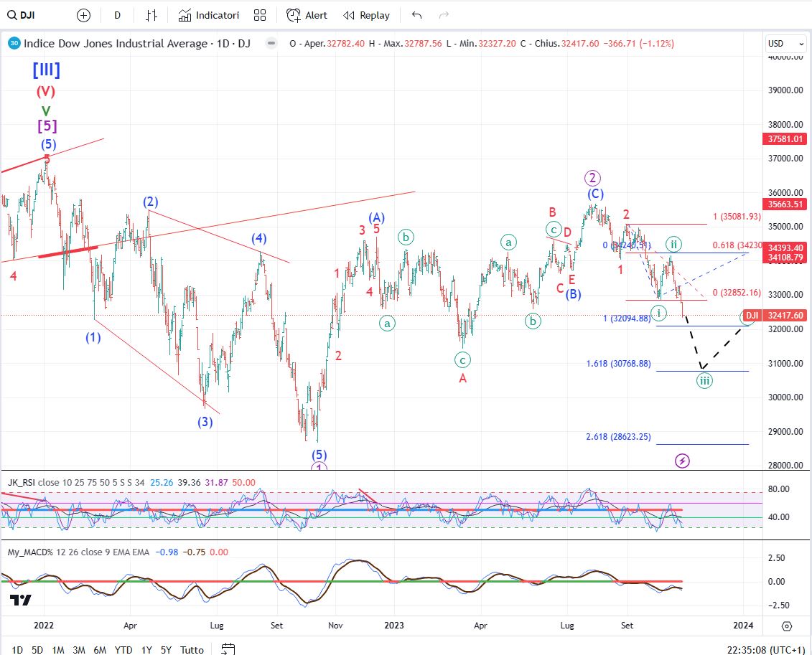Select the blue (B) wave label
This screenshot has height=655, width=812.
click(x=573, y=294)
